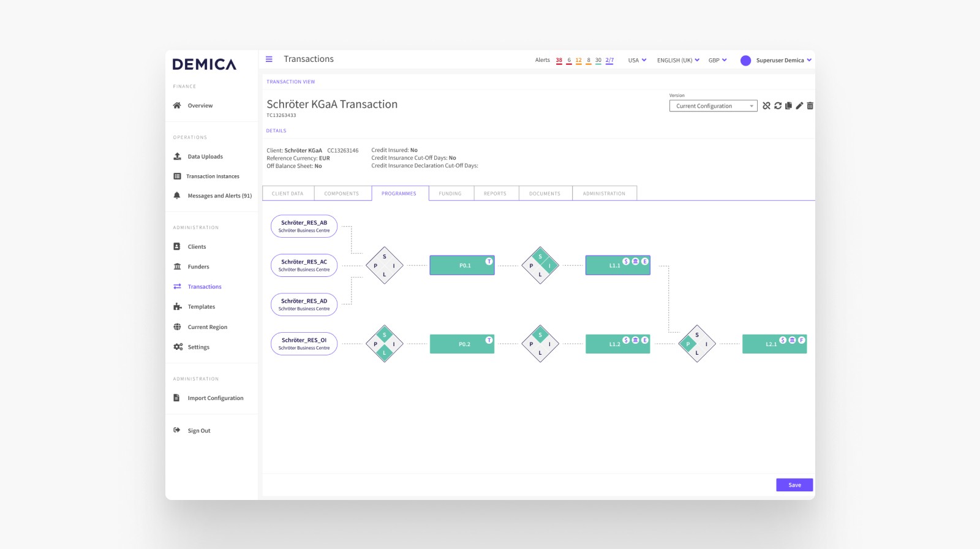Click the pencil edit icon
The image size is (980, 549).
[x=799, y=106]
